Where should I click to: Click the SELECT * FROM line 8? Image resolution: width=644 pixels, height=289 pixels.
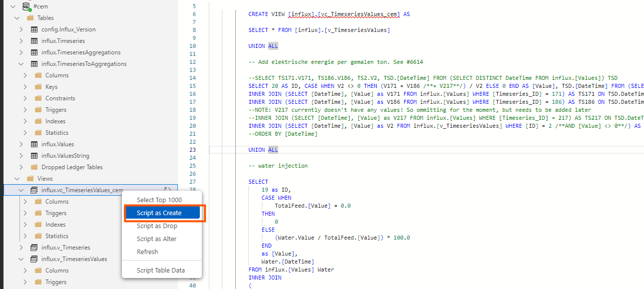click(x=319, y=30)
